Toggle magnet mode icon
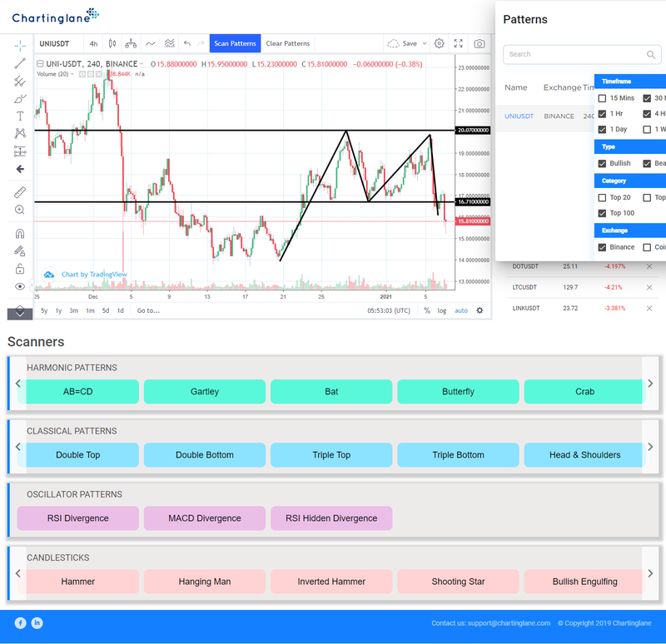This screenshot has height=644, width=666. click(x=20, y=234)
